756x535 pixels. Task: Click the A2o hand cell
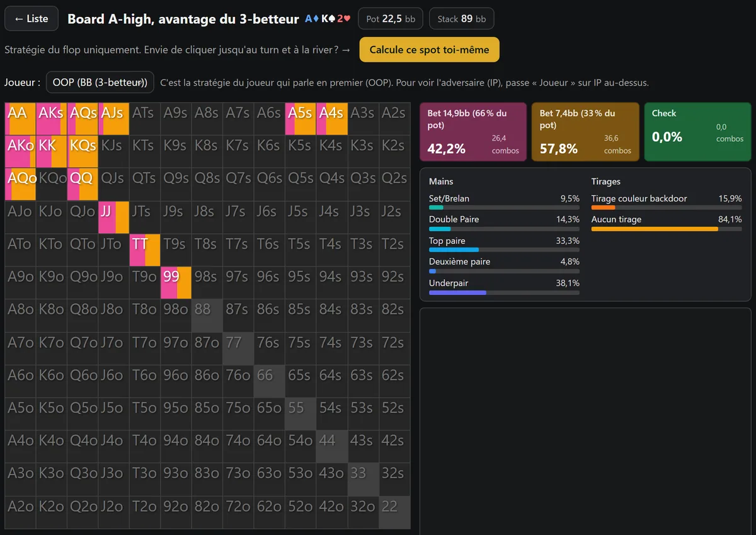[x=20, y=512]
